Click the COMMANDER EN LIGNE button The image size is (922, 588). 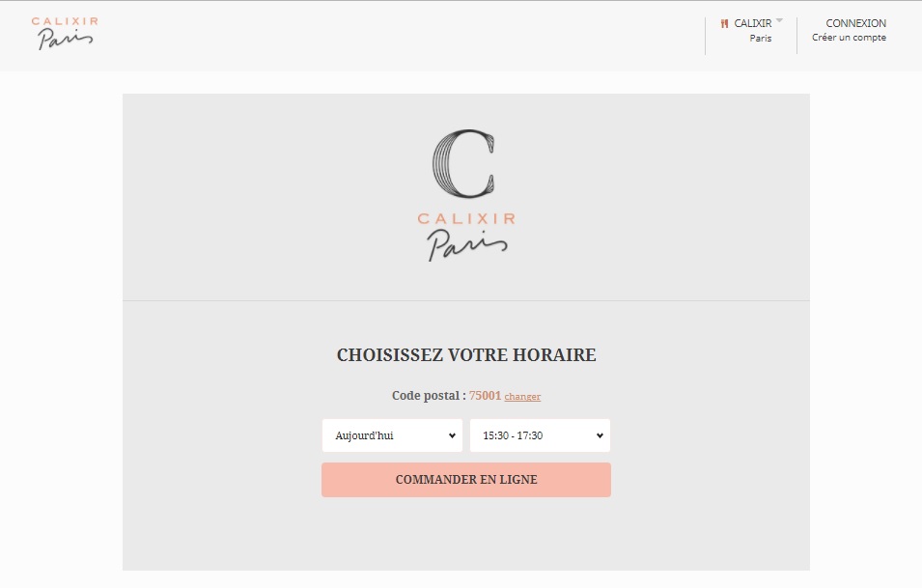click(x=466, y=480)
